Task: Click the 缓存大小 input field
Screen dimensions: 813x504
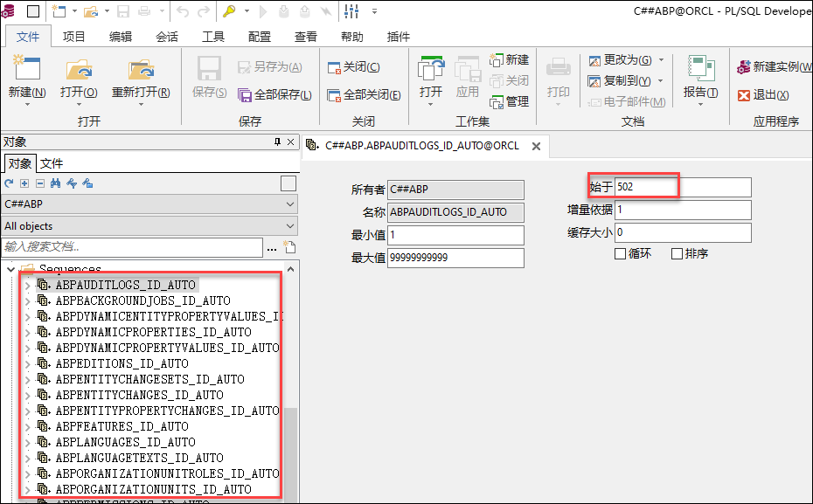Action: click(683, 232)
